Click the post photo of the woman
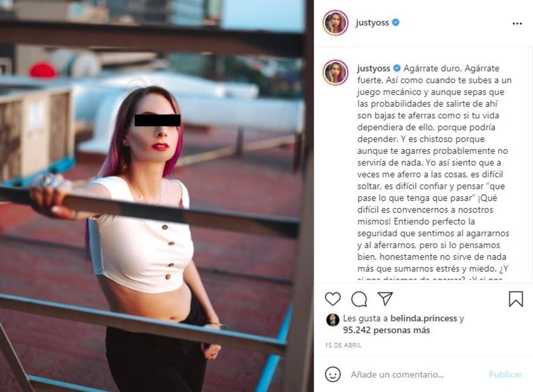 [x=157, y=196]
